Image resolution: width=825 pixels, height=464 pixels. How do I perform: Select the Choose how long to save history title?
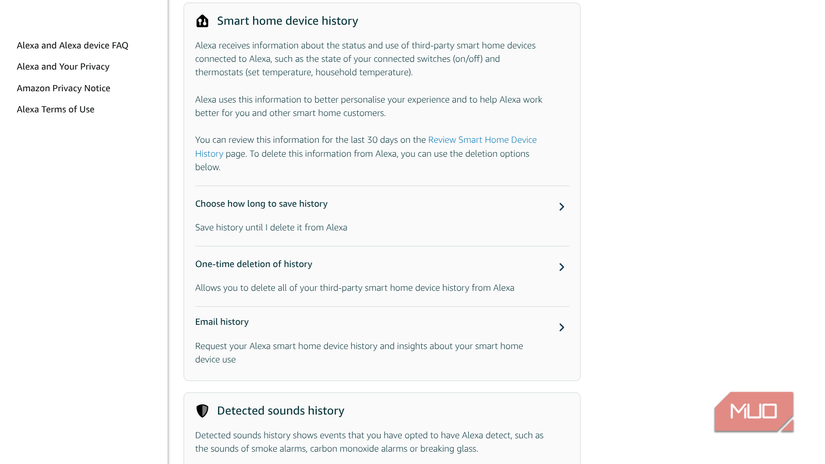point(261,204)
